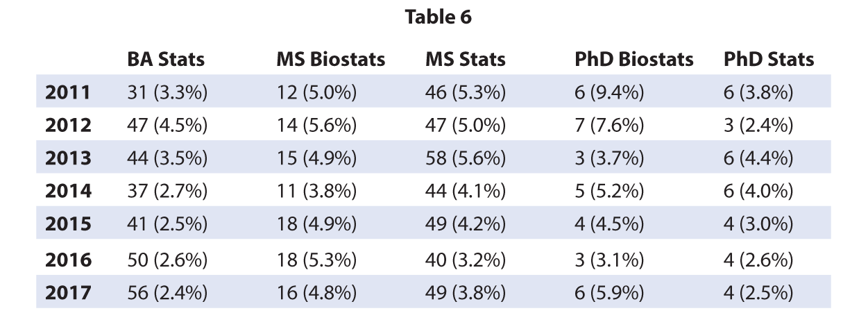
Task: Click the 2012 row label
Action: (68, 126)
